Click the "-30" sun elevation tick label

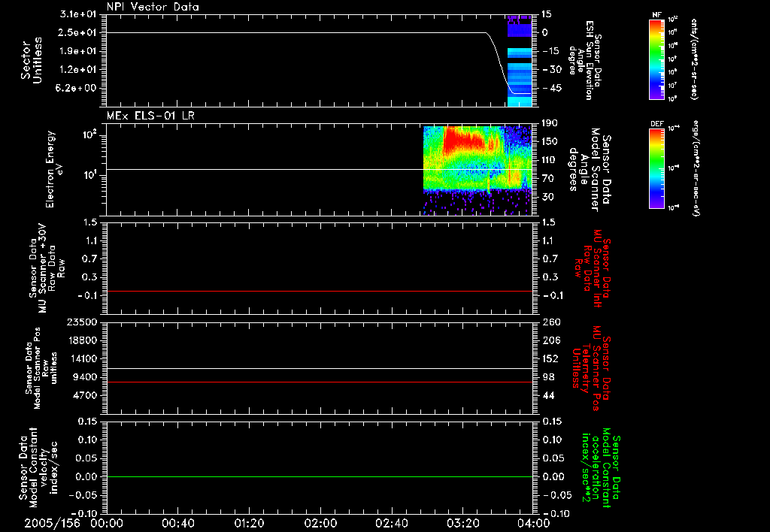(x=552, y=69)
